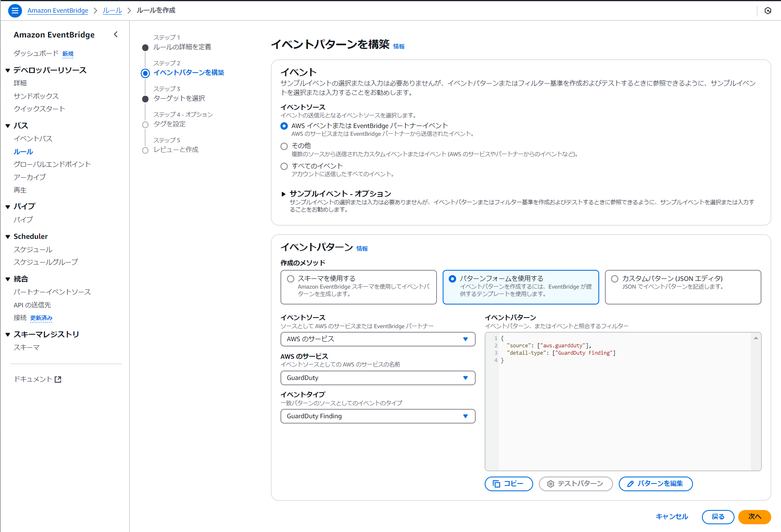This screenshot has height=532, width=781.
Task: Click the 新規 badge beside ダッシュボード
Action: [x=68, y=54]
